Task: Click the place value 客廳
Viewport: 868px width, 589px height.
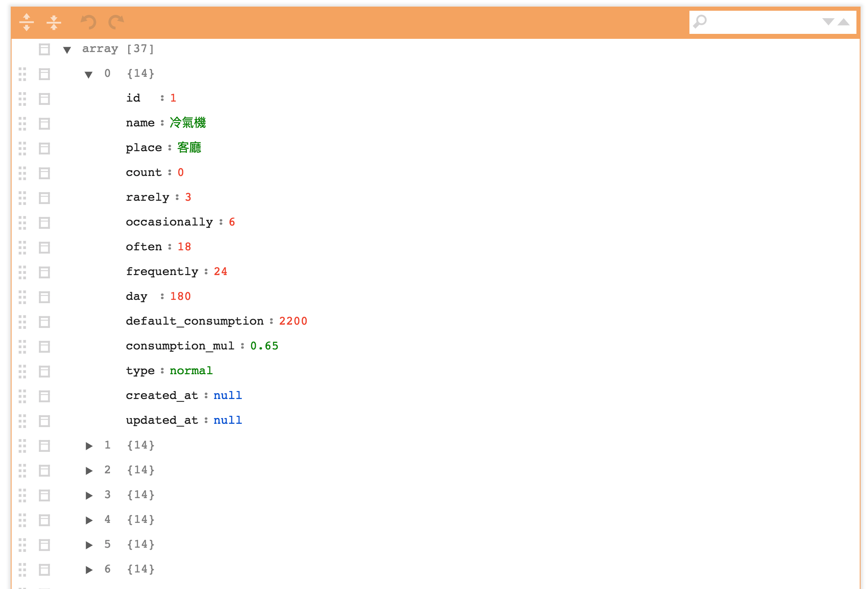Action: (x=189, y=147)
